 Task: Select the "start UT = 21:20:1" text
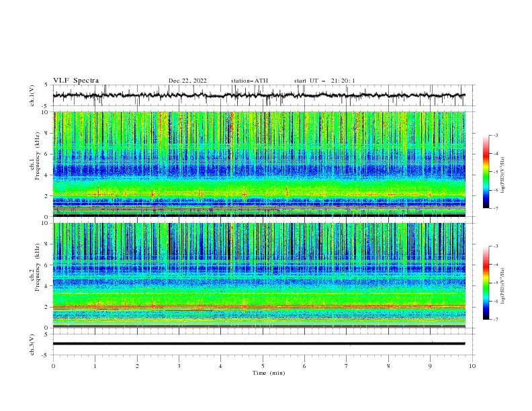324,81
